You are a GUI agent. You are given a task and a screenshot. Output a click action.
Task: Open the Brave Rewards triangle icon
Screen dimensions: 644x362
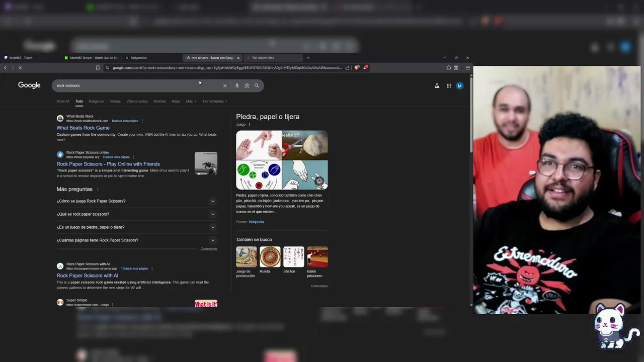[366, 67]
